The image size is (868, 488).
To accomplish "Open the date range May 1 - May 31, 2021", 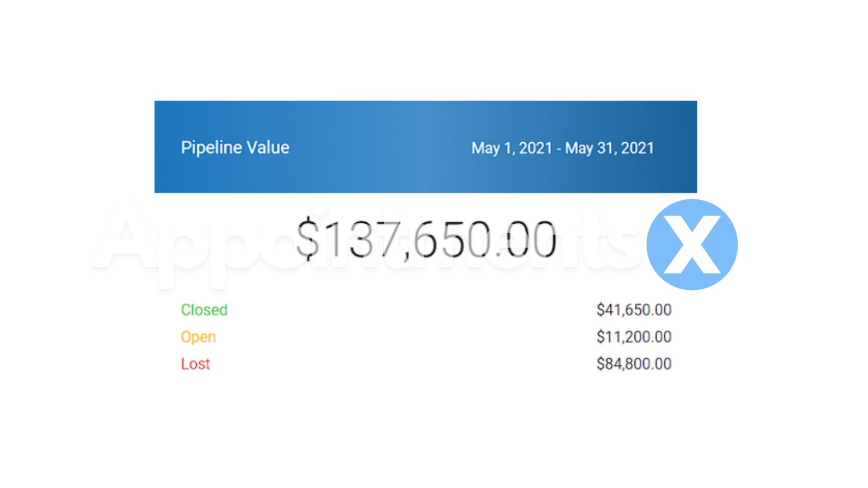I will [x=562, y=147].
